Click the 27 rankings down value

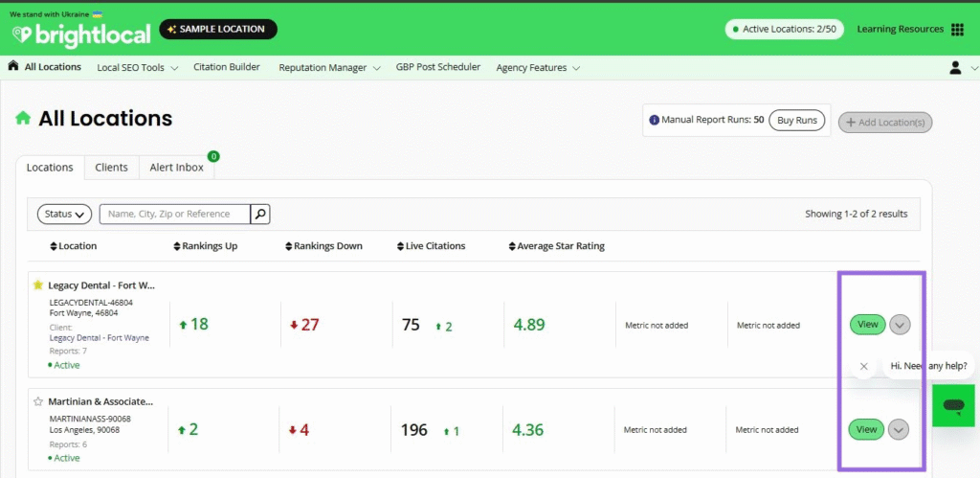point(311,325)
